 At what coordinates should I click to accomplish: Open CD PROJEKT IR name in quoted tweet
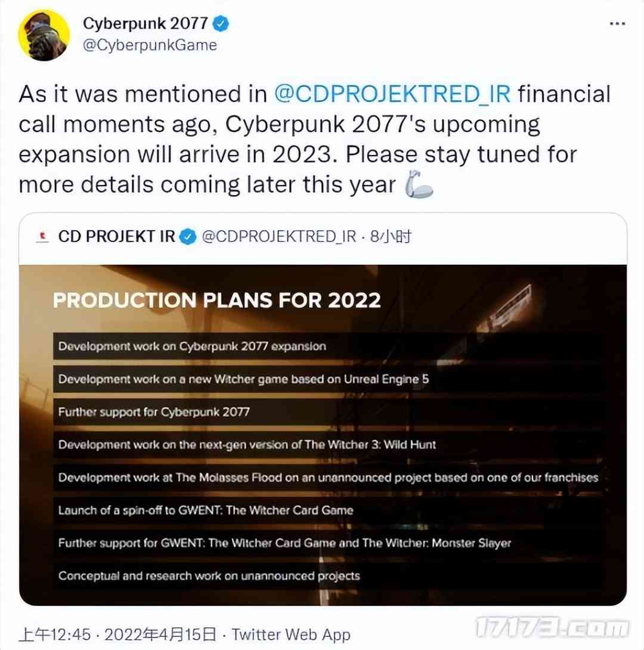117,237
